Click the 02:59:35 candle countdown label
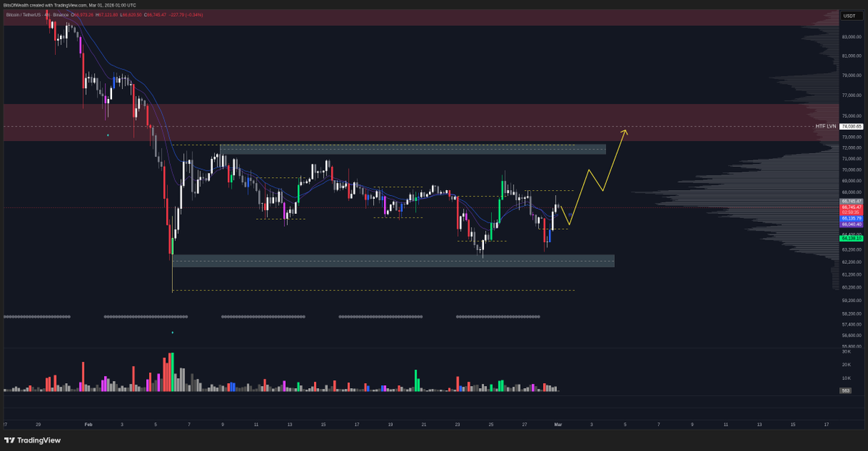Image resolution: width=868 pixels, height=451 pixels. pos(850,212)
